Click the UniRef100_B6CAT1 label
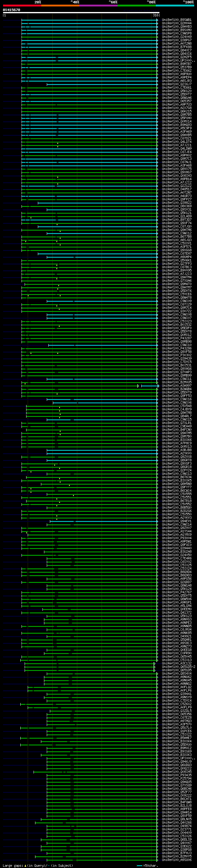197x868 pixels. (x=177, y=799)
